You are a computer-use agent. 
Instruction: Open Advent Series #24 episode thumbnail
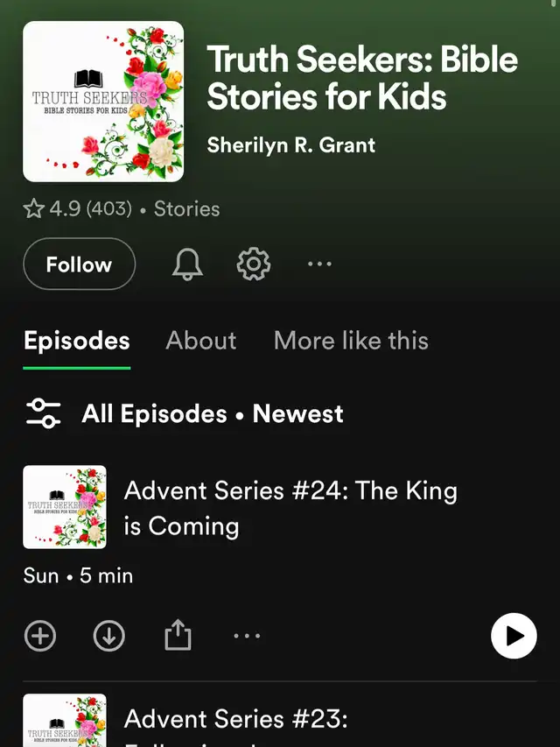[65, 507]
